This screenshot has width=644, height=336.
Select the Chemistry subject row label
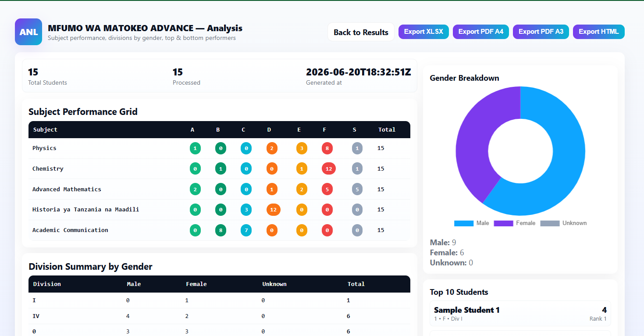[x=48, y=168]
